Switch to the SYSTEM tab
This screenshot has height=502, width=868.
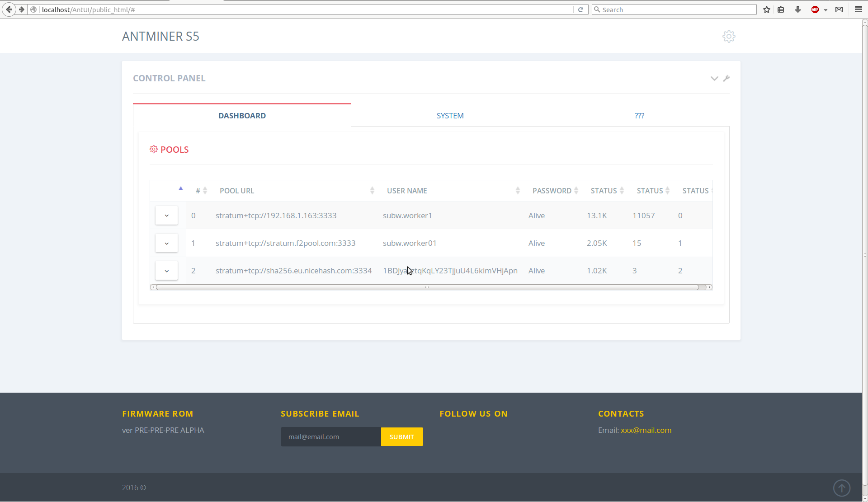click(450, 116)
